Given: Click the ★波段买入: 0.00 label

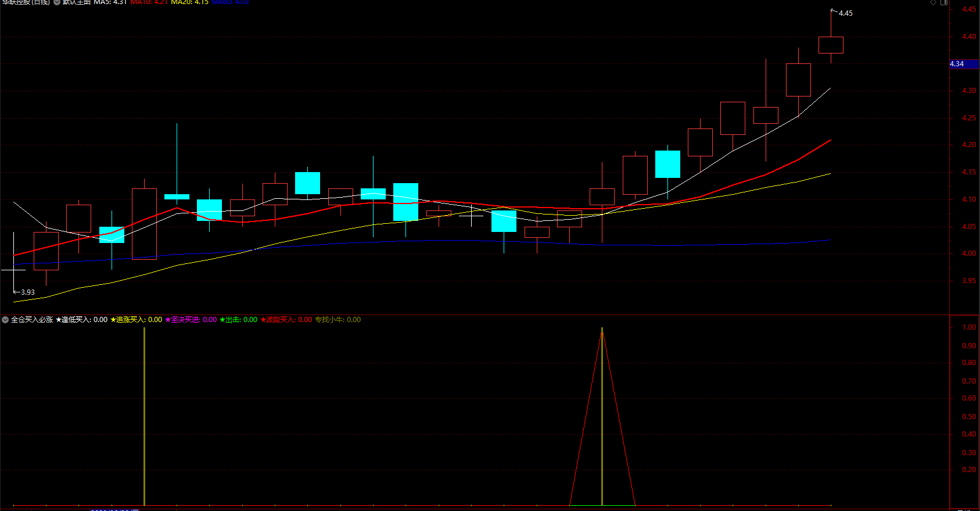Looking at the screenshot, I should point(286,320).
